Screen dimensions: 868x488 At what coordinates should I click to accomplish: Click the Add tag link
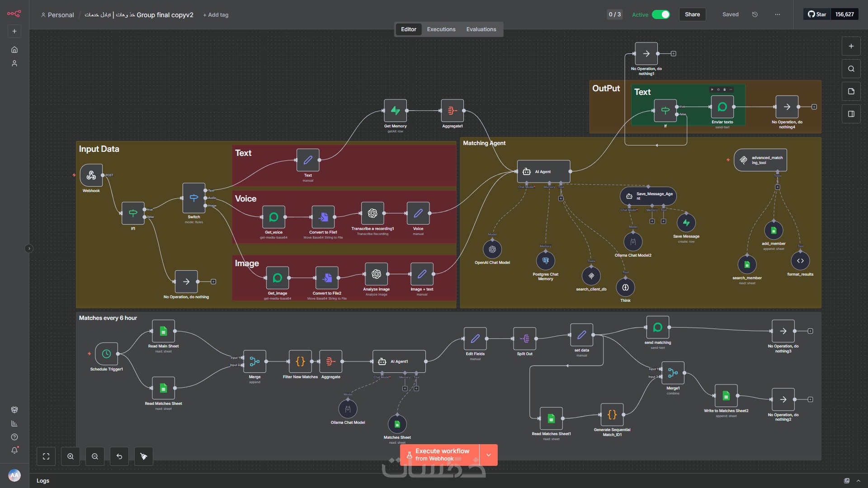coord(216,15)
